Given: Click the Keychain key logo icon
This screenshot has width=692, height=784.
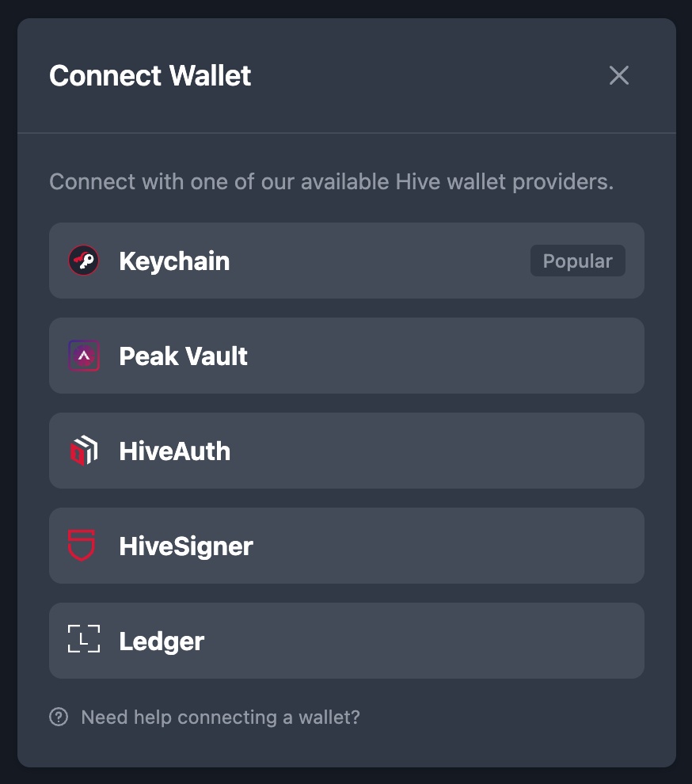Looking at the screenshot, I should point(83,261).
